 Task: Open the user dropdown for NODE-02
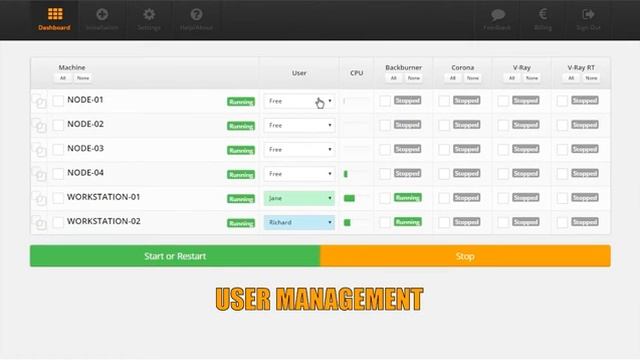click(299, 125)
